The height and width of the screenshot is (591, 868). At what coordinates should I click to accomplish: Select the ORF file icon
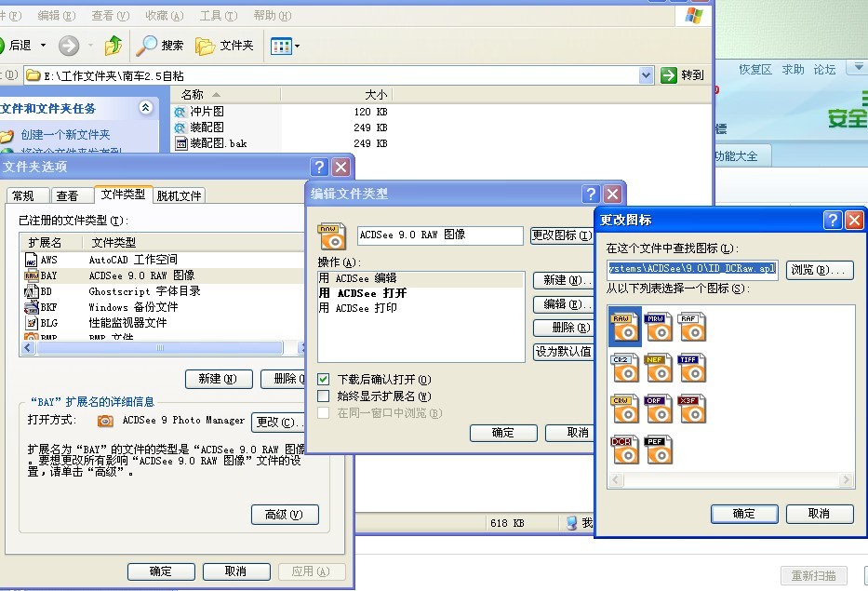[659, 409]
